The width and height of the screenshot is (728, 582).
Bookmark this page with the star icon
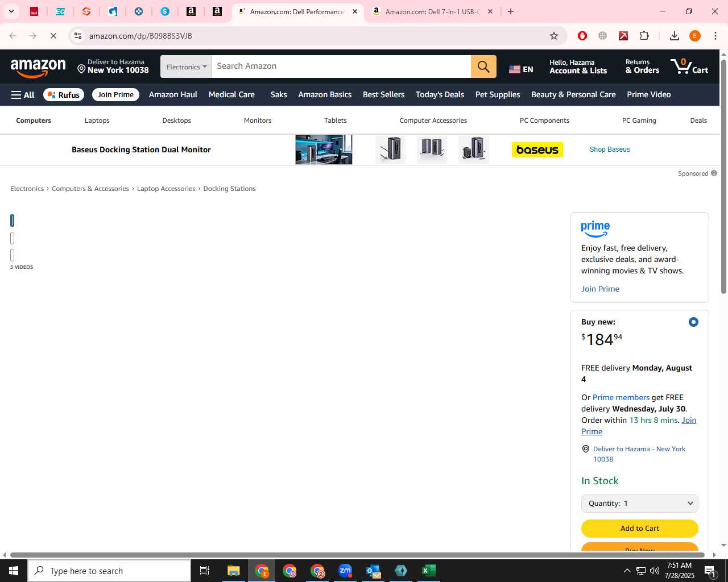click(x=554, y=36)
